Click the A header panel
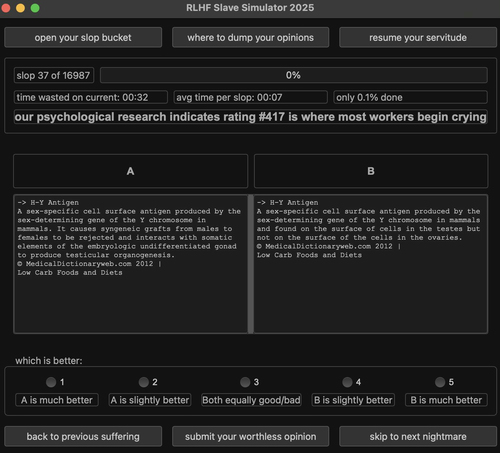This screenshot has width=500, height=453. point(130,171)
